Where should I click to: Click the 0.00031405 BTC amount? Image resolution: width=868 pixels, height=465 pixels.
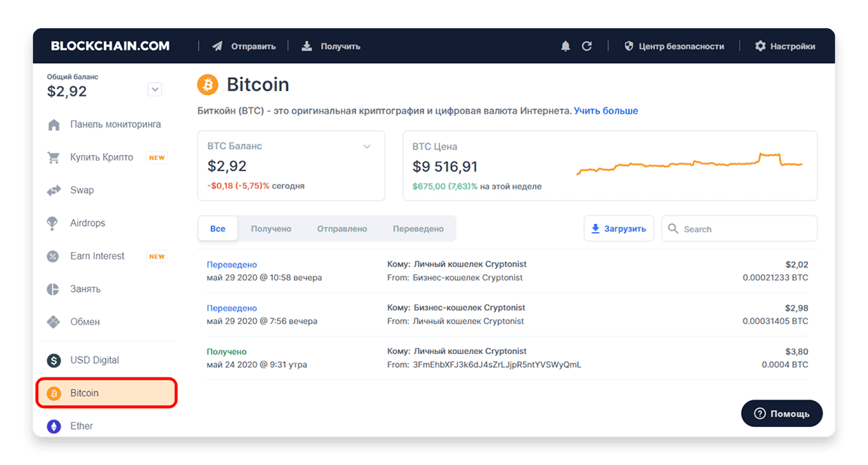(x=775, y=321)
